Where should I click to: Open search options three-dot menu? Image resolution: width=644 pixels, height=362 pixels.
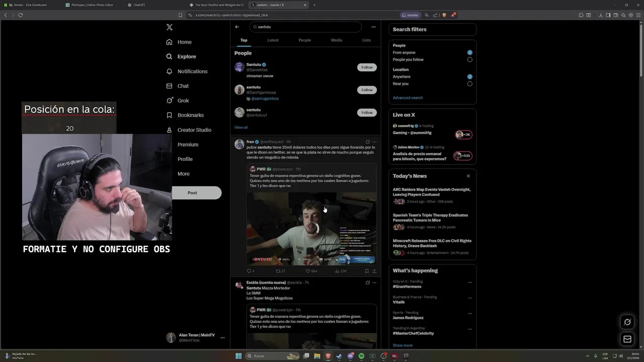click(x=373, y=27)
